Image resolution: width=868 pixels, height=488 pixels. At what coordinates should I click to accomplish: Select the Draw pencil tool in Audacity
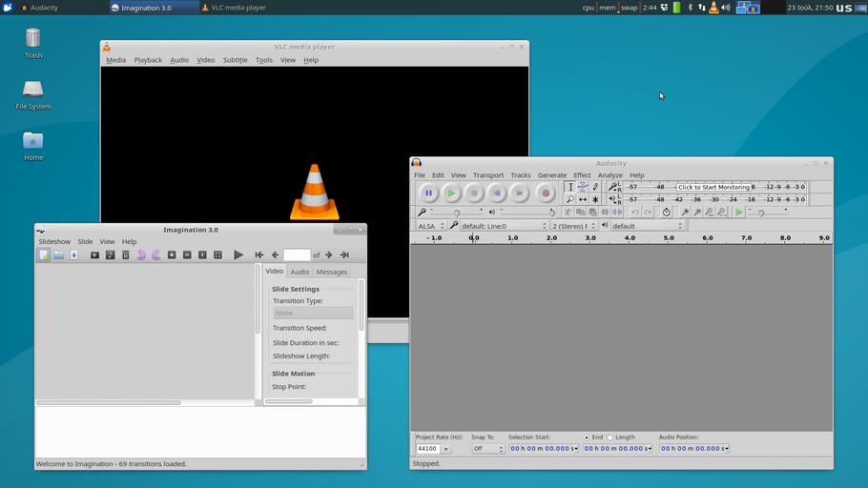coord(595,187)
